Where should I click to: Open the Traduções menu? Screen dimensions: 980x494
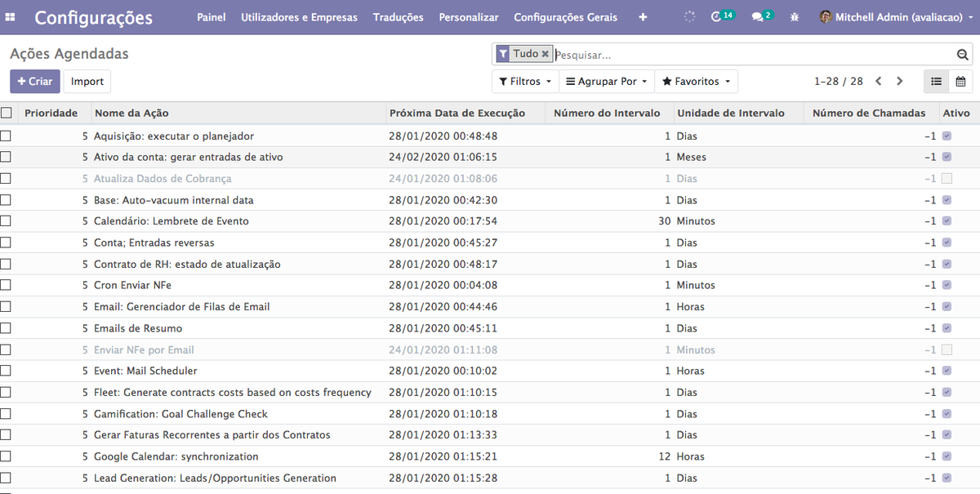pos(399,17)
